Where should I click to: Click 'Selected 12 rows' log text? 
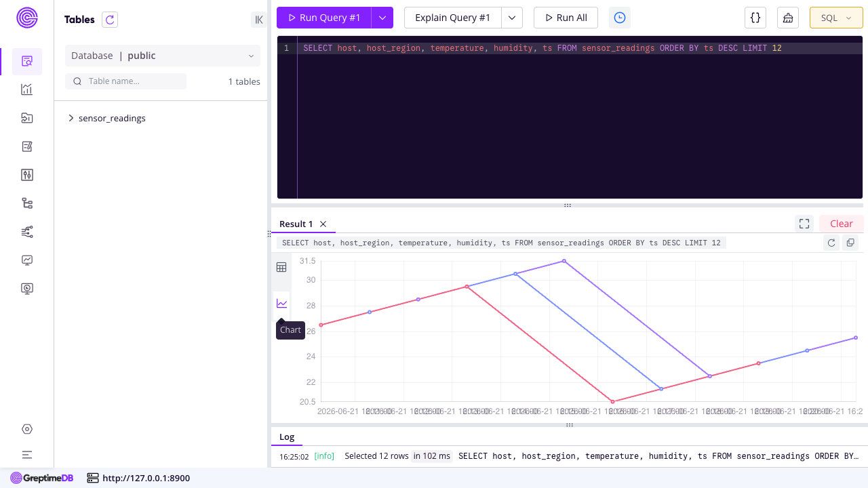click(x=376, y=456)
